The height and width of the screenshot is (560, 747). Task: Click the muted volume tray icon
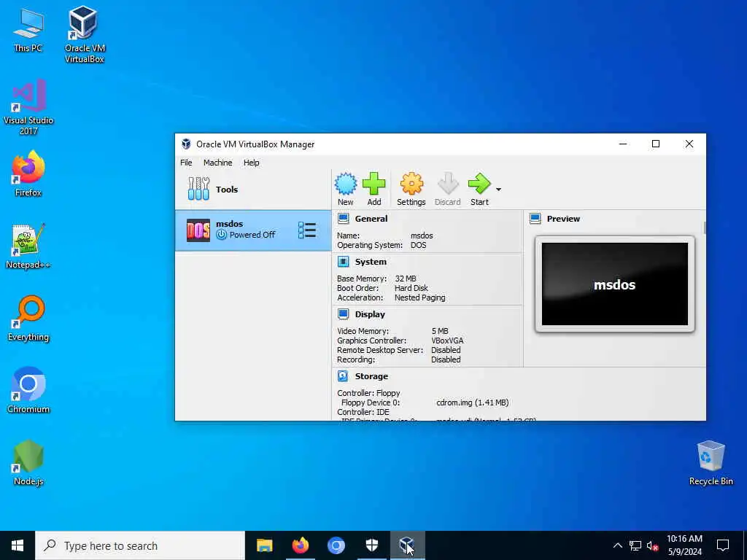click(652, 545)
